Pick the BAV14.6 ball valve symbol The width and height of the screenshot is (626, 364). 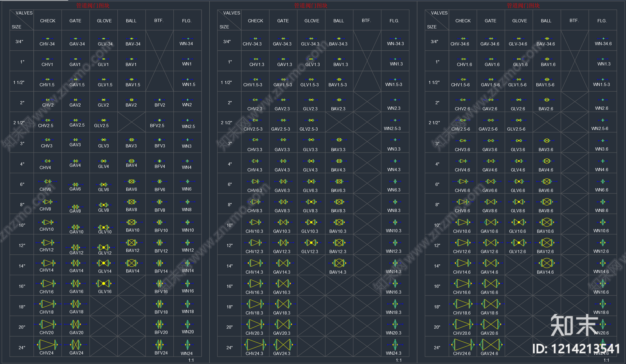click(x=547, y=263)
